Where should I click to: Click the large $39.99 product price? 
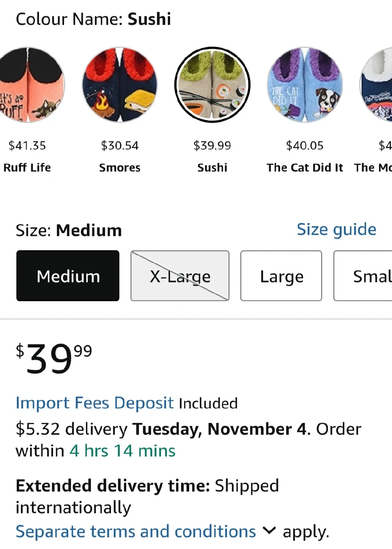click(x=54, y=358)
